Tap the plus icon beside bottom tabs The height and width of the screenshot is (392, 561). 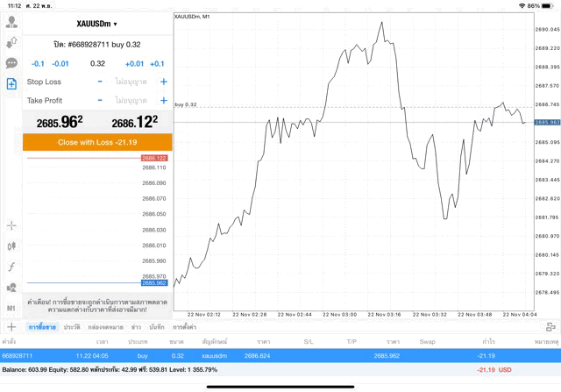[11, 326]
